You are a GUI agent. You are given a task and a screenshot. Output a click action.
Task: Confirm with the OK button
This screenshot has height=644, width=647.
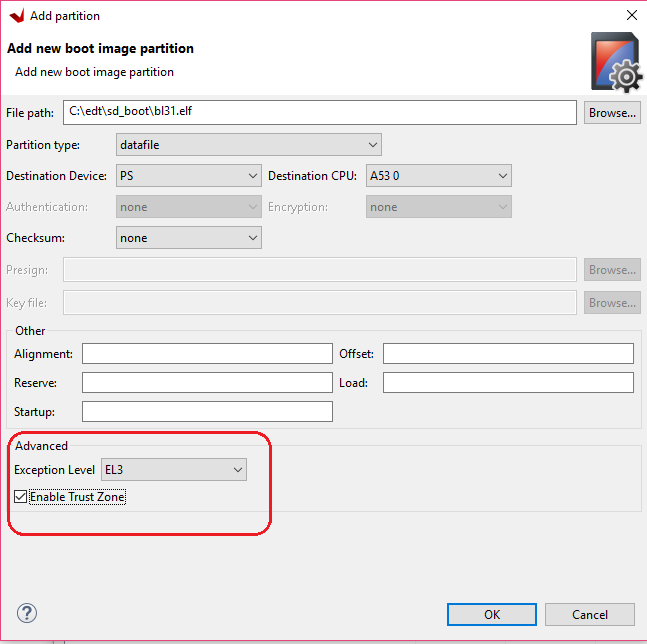(491, 614)
